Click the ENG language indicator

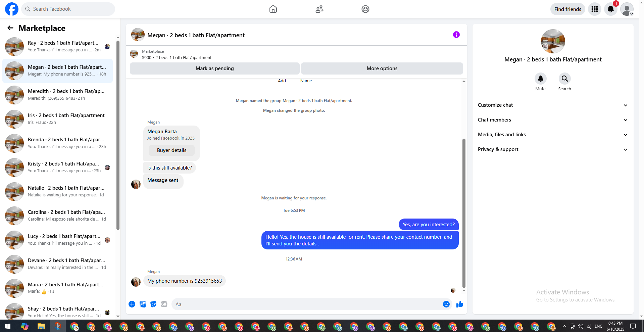(598, 326)
